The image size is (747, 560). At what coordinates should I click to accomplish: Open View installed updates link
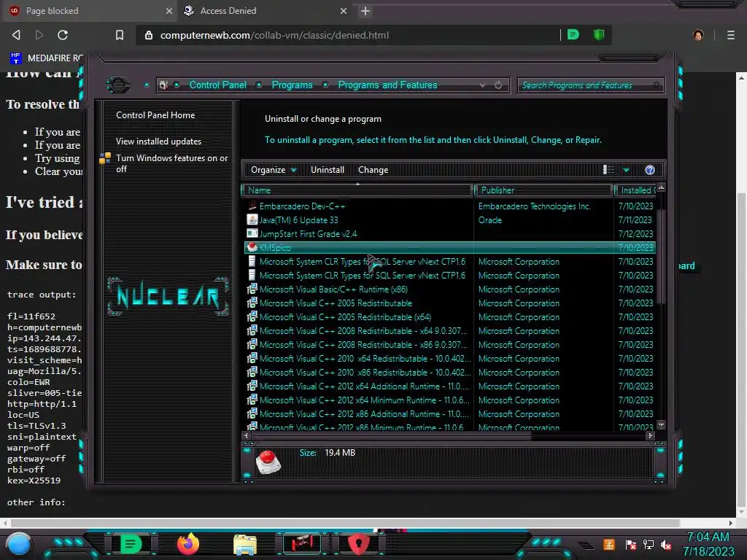[158, 141]
